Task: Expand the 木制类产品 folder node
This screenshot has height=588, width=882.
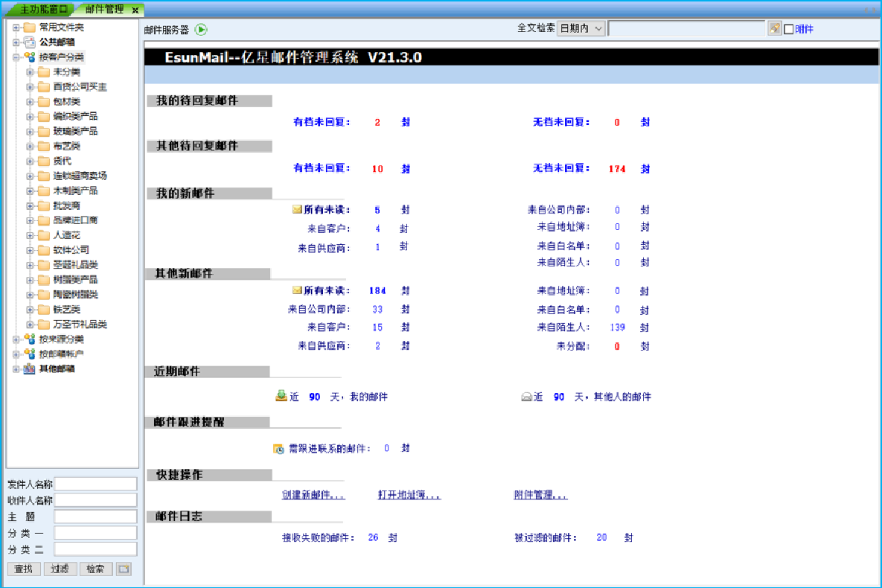Action: click(31, 191)
